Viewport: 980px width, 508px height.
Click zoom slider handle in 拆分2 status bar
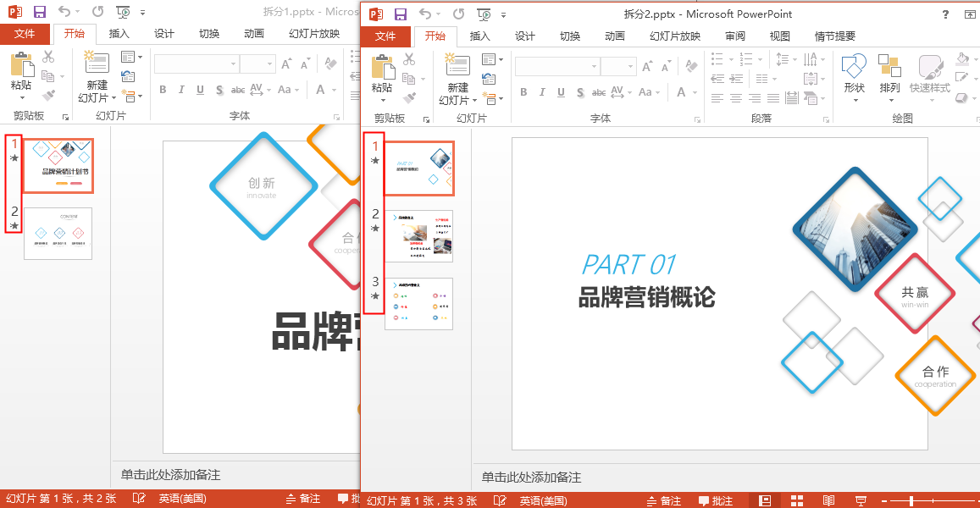[x=911, y=500]
